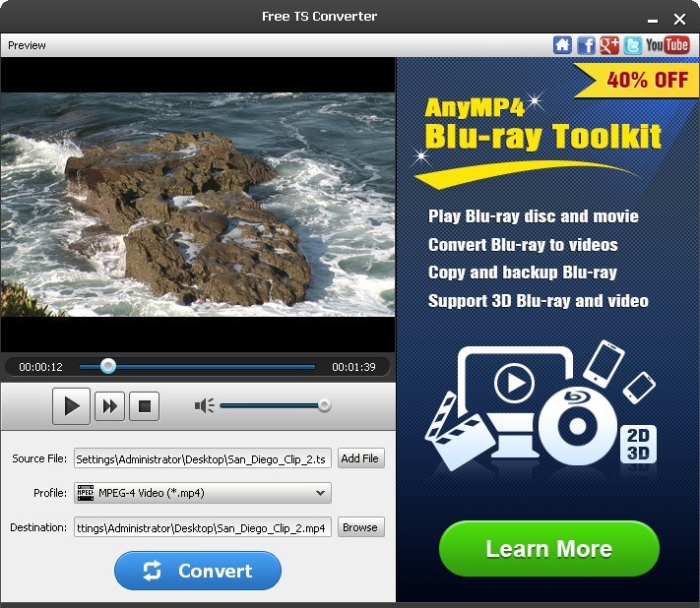This screenshot has width=700, height=608.
Task: Open the Profile format dropdown
Action: point(203,493)
